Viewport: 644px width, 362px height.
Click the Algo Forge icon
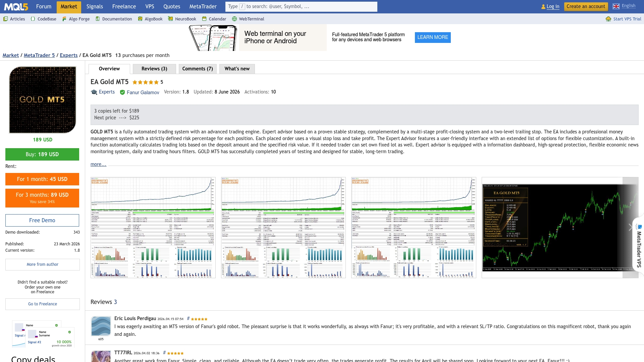64,19
